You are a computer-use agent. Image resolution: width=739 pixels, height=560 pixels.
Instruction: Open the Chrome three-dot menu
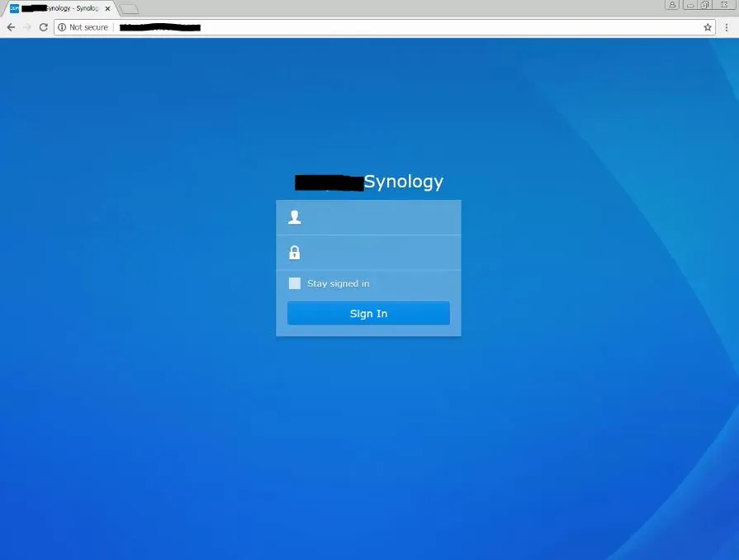click(727, 27)
